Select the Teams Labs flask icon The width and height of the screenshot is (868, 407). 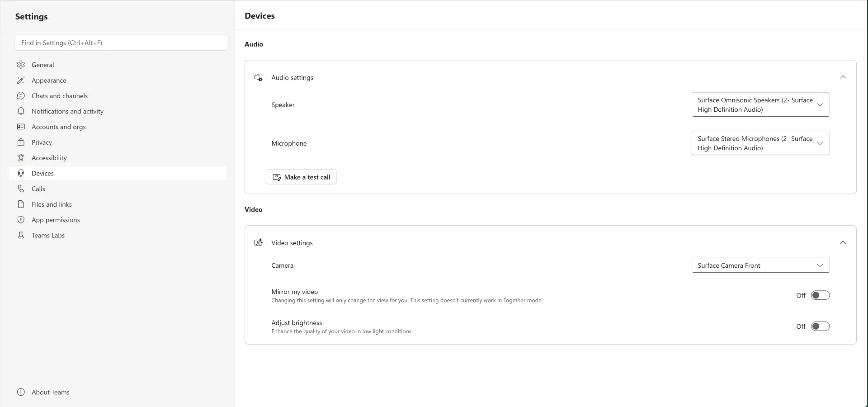21,235
